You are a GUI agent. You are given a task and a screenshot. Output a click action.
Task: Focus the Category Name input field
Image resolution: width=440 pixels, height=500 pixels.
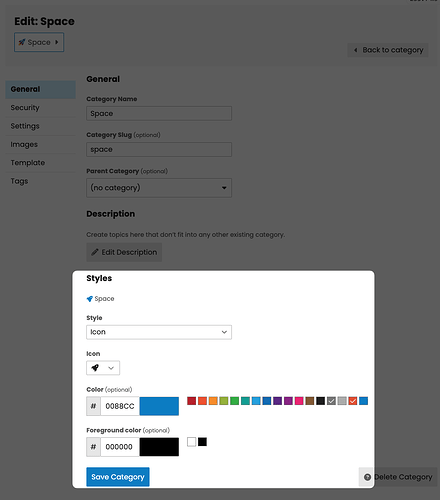(x=159, y=113)
